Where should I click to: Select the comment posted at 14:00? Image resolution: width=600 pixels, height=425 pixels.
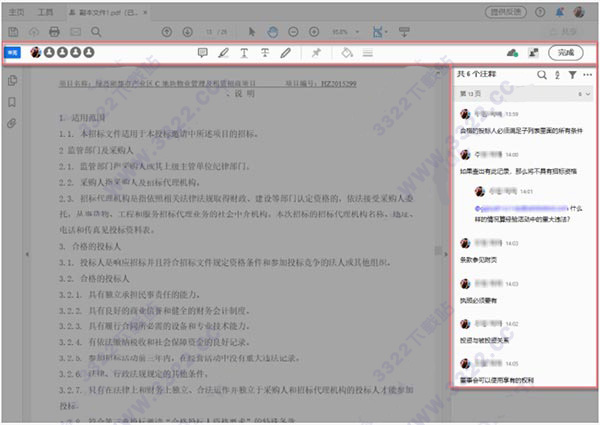tap(523, 163)
